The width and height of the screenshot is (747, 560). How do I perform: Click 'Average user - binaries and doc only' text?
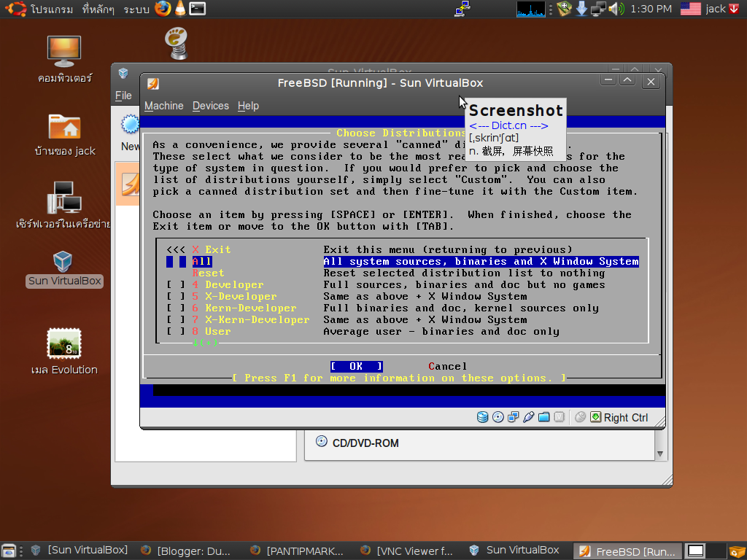[x=441, y=332]
